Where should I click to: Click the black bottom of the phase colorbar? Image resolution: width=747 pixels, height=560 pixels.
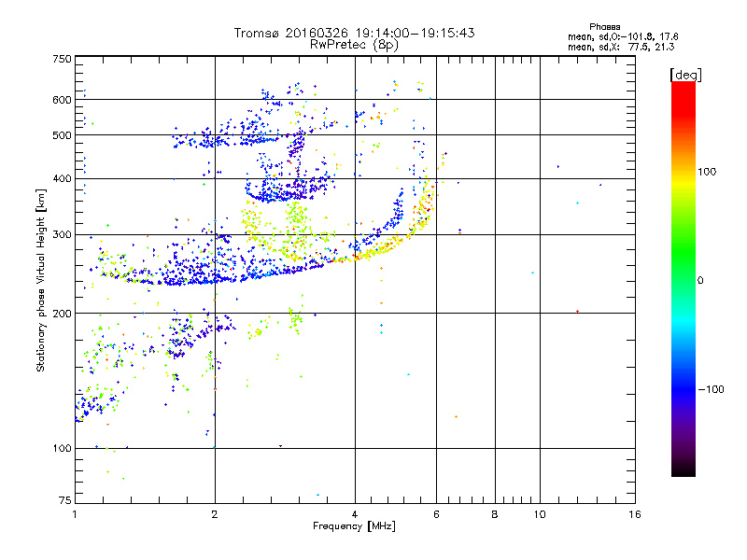point(684,469)
